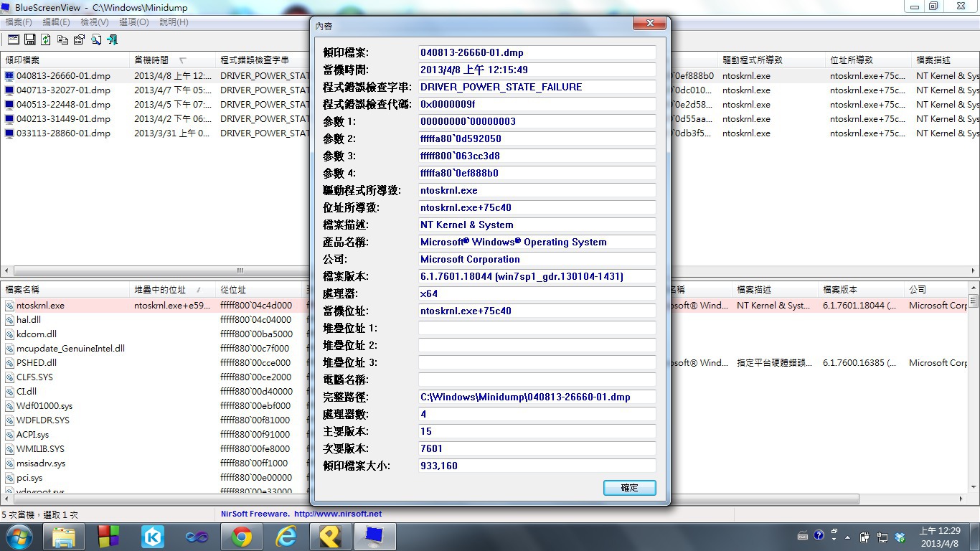The height and width of the screenshot is (551, 980).
Task: Open the 選項(O) menu
Action: coord(134,22)
